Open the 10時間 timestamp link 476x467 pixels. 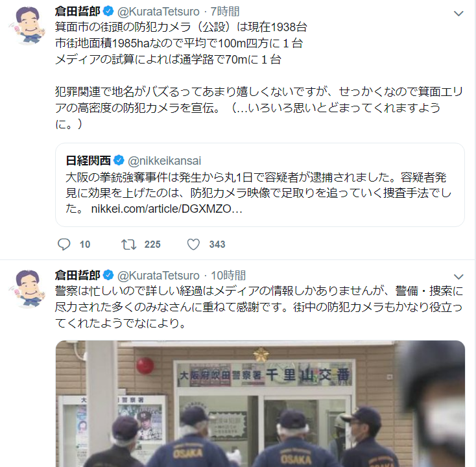pyautogui.click(x=228, y=276)
